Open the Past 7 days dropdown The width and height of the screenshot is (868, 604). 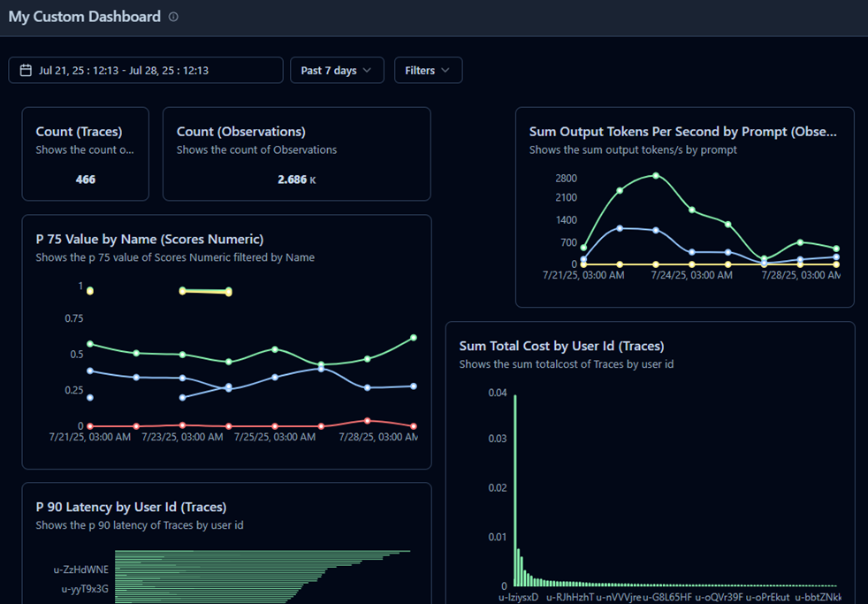337,71
